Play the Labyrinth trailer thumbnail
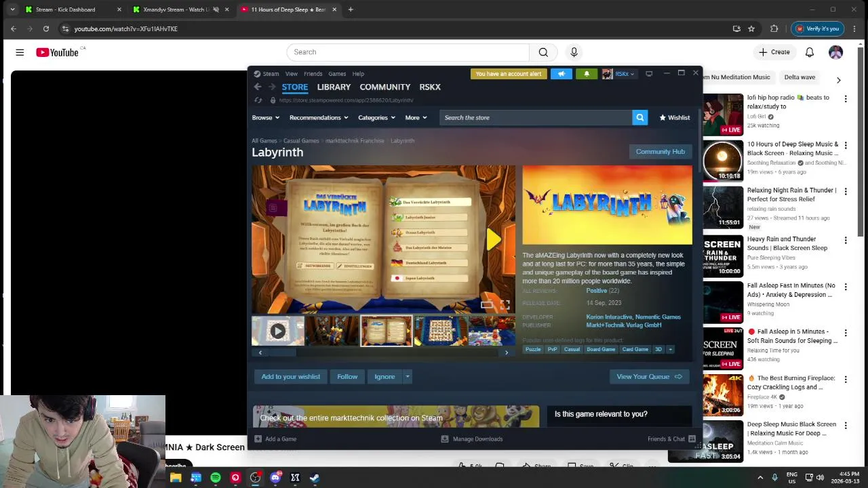The height and width of the screenshot is (488, 868). click(x=277, y=331)
